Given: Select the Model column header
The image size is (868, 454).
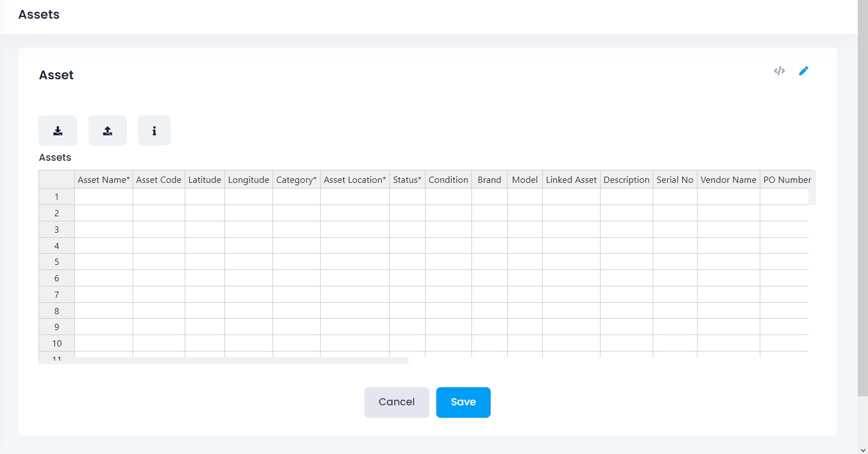Looking at the screenshot, I should (x=525, y=179).
